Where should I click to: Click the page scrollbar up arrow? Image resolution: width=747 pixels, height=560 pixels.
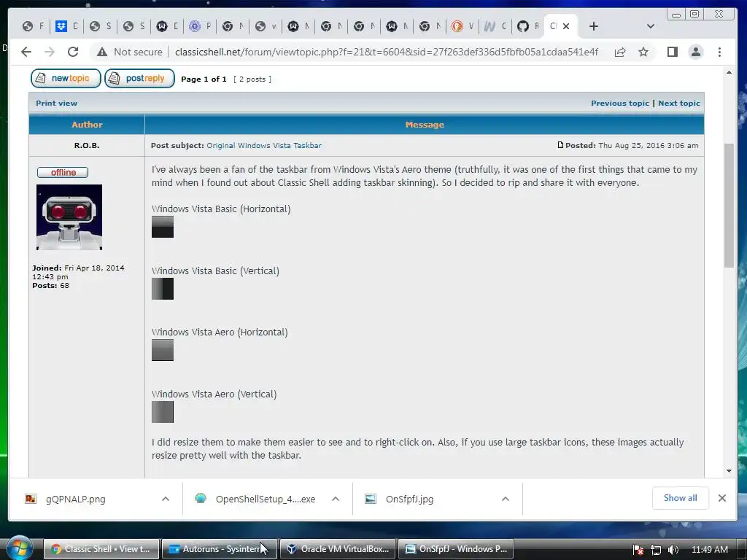click(x=729, y=72)
